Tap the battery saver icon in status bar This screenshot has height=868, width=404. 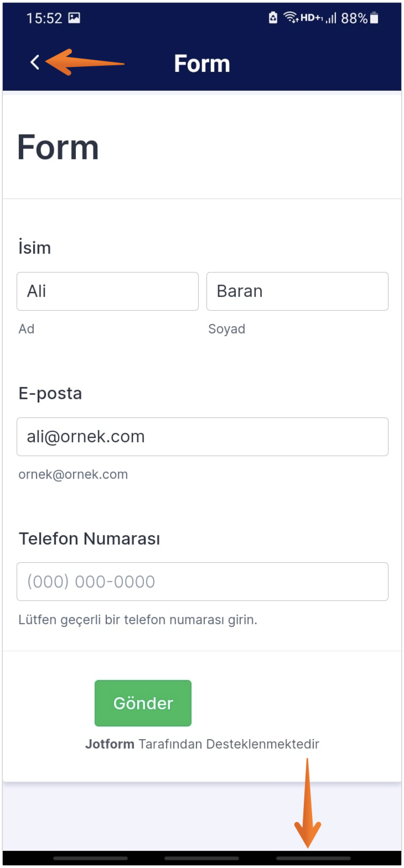point(273,17)
